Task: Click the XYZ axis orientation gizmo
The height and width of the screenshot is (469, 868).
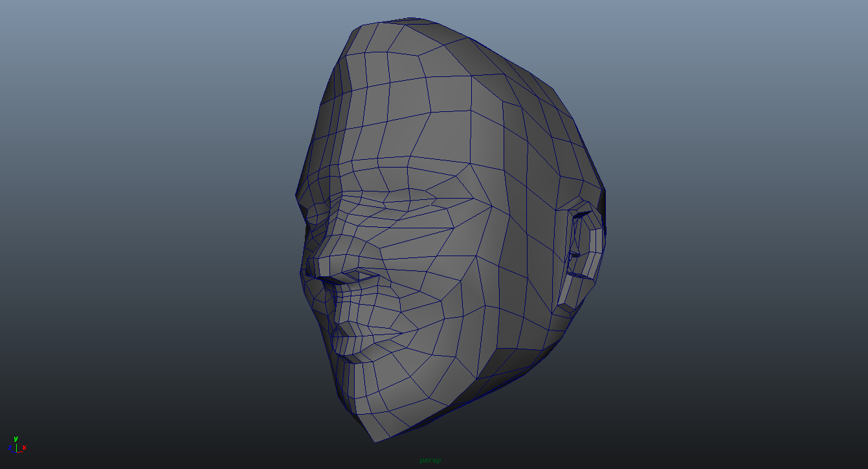Action: tap(17, 444)
